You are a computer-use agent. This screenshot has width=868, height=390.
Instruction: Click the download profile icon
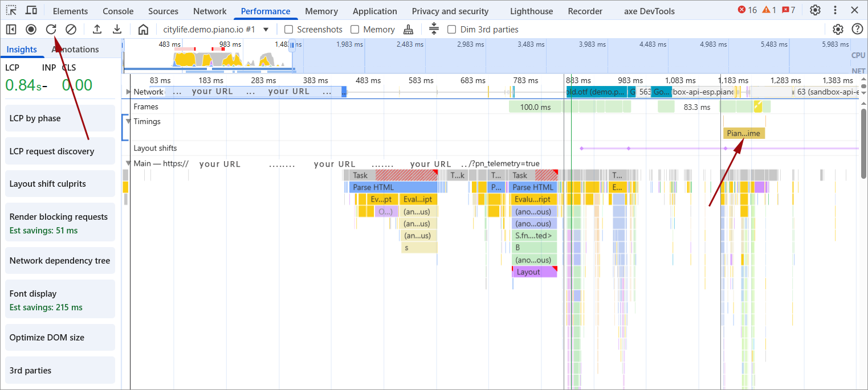coord(117,30)
